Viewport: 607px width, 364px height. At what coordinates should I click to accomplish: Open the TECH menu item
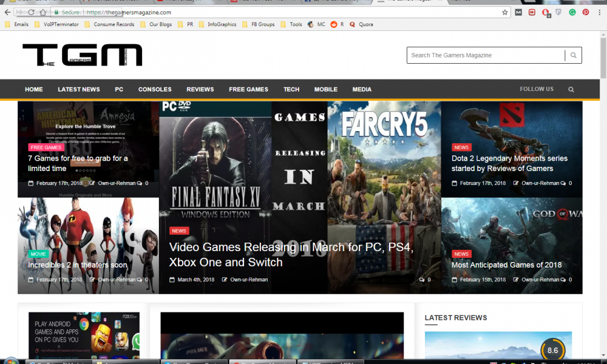coord(291,89)
